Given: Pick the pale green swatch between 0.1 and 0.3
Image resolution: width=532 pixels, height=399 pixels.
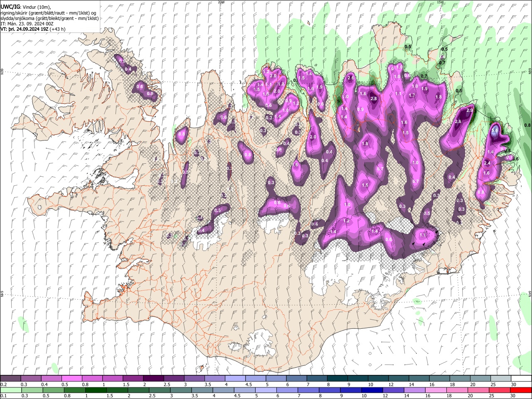Looking at the screenshot, I should [11, 390].
